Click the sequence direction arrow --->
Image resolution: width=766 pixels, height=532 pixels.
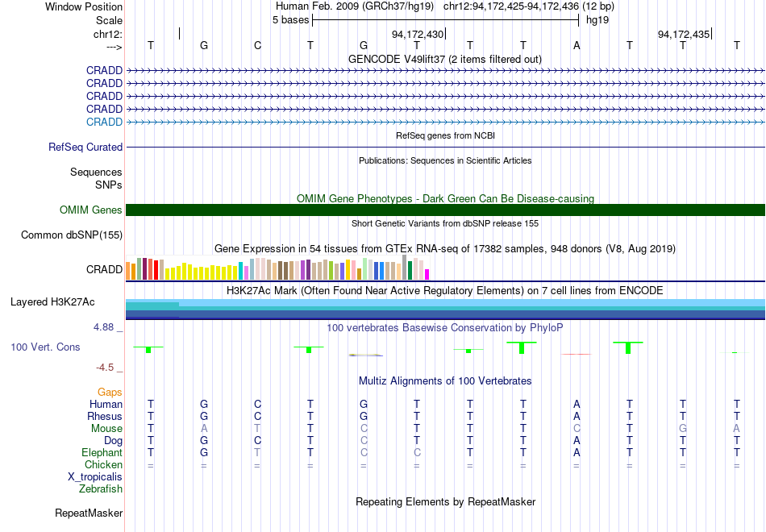point(114,47)
